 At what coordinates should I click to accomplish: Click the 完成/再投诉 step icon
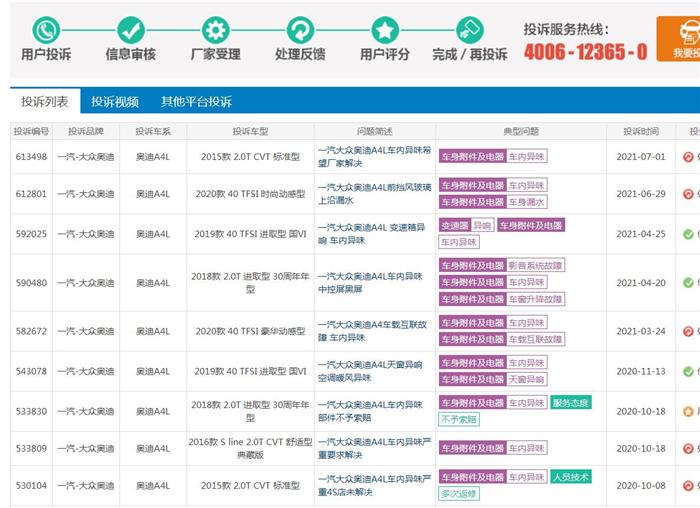pyautogui.click(x=470, y=30)
